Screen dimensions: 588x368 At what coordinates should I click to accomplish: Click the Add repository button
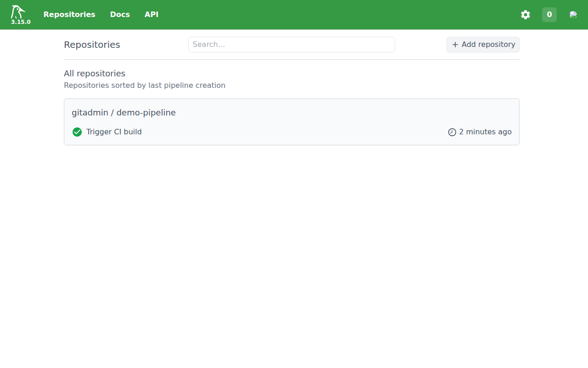click(x=483, y=45)
